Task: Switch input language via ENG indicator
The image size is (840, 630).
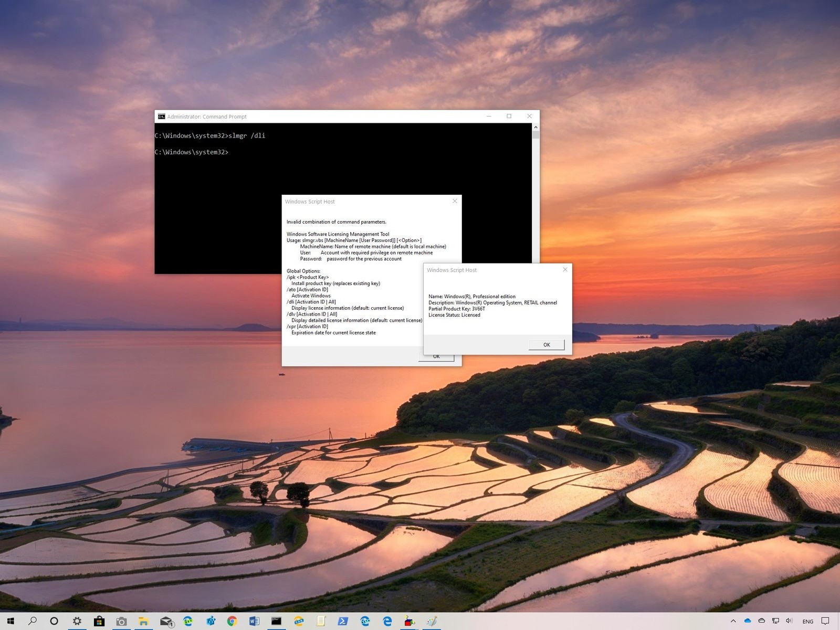Action: pos(807,621)
